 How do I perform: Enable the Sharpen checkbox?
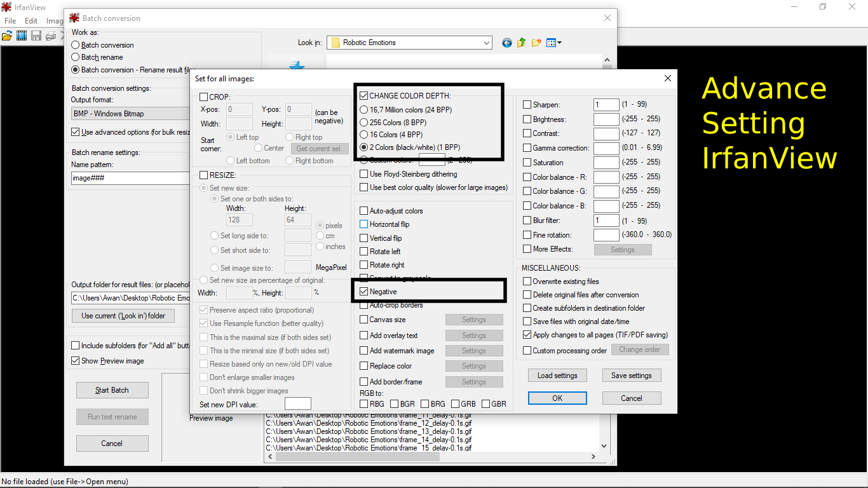point(527,105)
